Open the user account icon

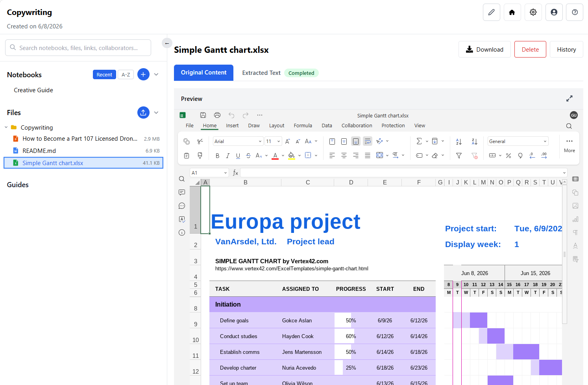click(x=554, y=12)
